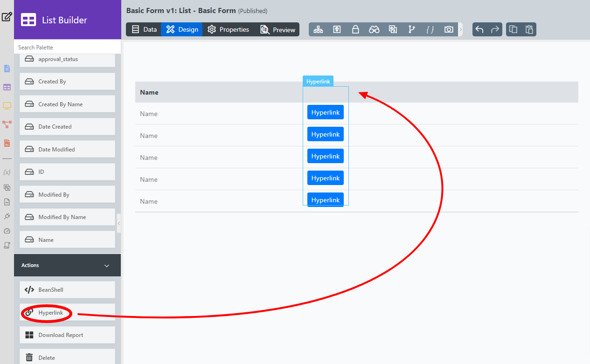
Task: Open the permission padlock icon in toolbar
Action: [x=355, y=29]
